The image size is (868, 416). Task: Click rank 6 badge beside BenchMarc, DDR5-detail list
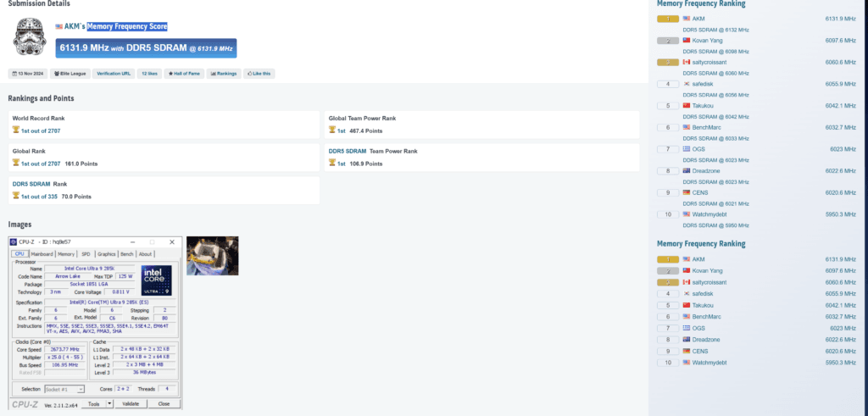[x=668, y=127]
